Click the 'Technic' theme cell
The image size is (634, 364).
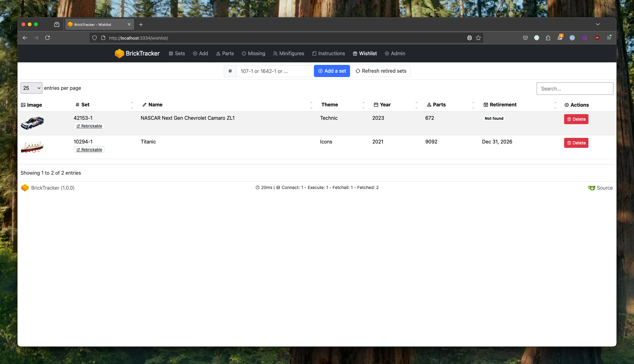pos(329,118)
